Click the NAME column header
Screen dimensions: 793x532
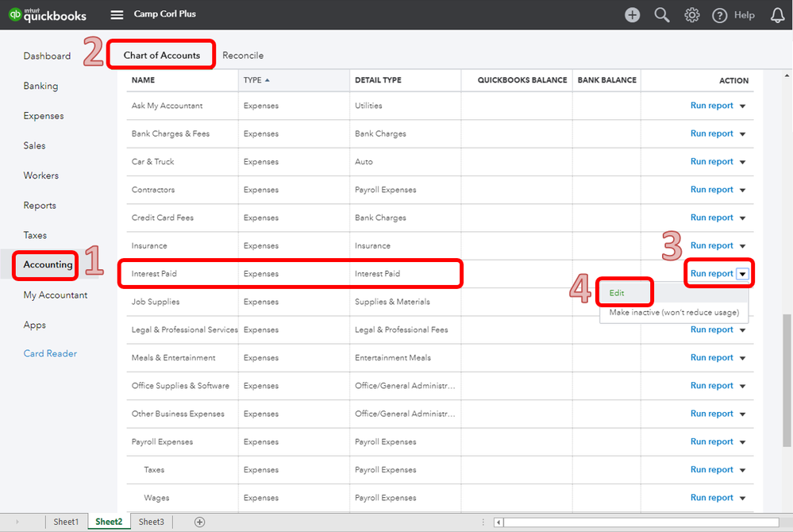tap(143, 80)
